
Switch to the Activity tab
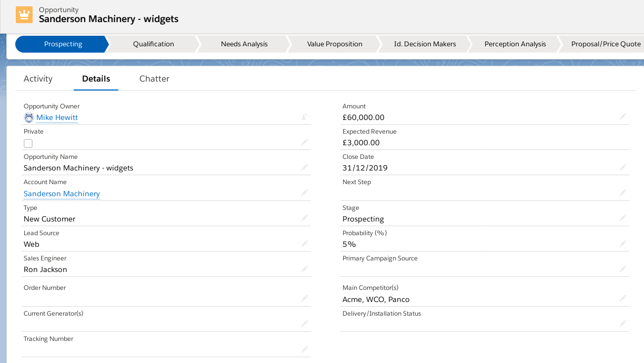[x=38, y=79]
